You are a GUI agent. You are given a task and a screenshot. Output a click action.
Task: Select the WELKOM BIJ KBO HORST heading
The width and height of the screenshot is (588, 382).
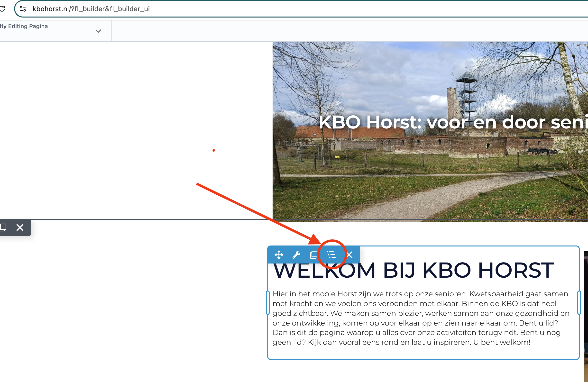(413, 270)
